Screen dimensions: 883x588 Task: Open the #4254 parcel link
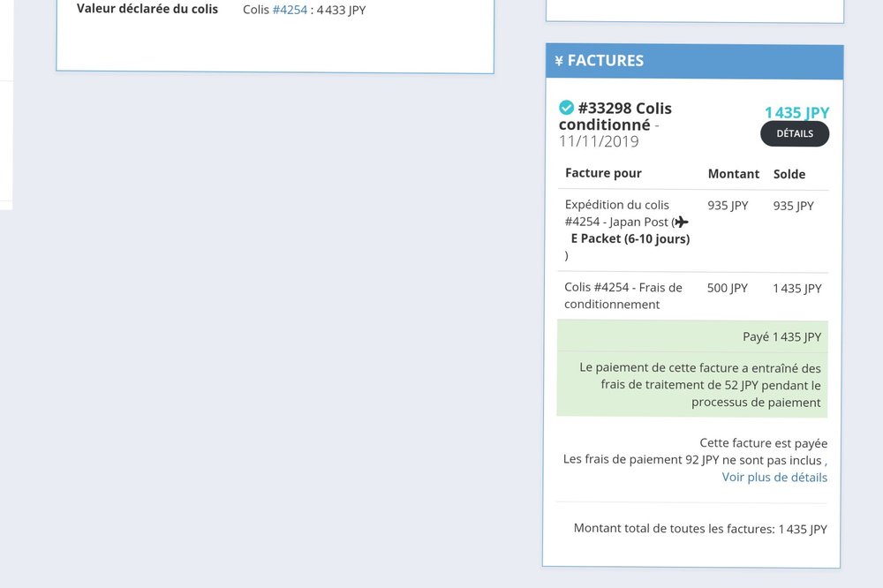point(290,10)
